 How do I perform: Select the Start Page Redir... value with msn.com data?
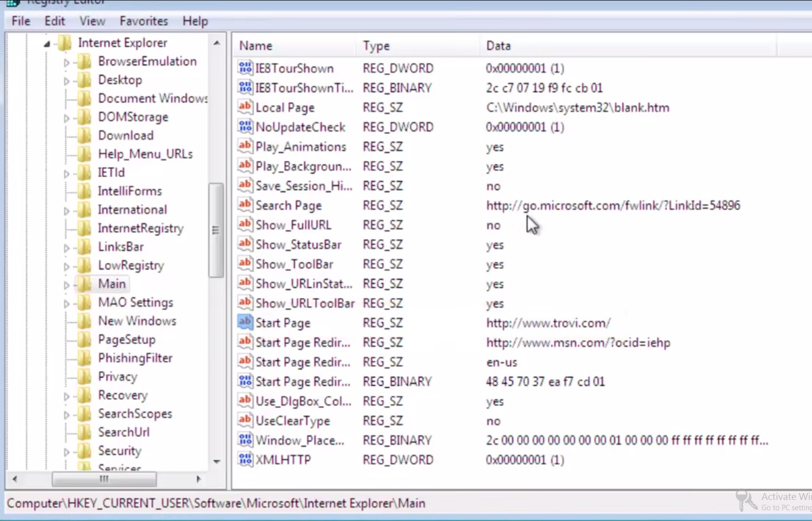click(x=303, y=343)
